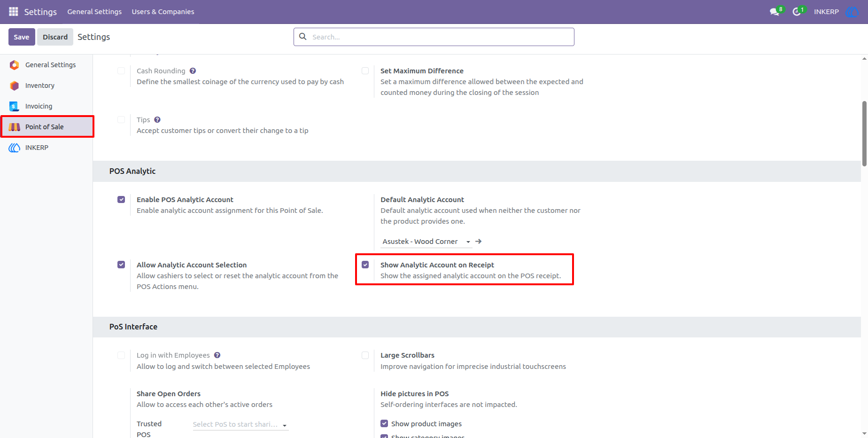The height and width of the screenshot is (438, 868).
Task: Enable Log in with Employees checkbox
Action: click(x=121, y=355)
